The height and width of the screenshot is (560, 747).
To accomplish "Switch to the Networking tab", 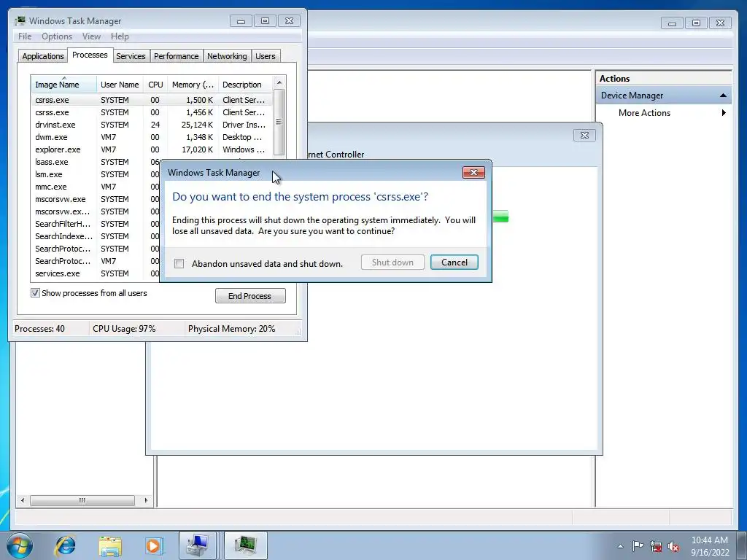I will (227, 56).
